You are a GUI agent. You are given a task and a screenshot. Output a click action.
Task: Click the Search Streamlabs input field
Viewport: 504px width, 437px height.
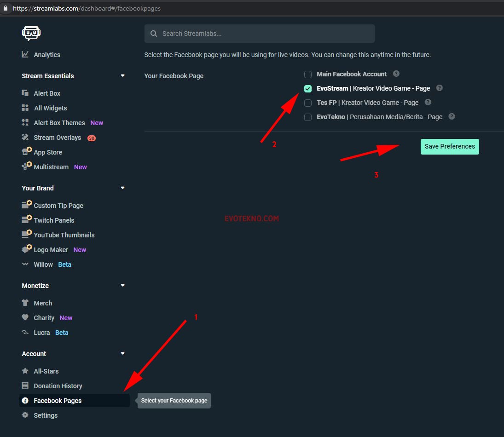[260, 34]
